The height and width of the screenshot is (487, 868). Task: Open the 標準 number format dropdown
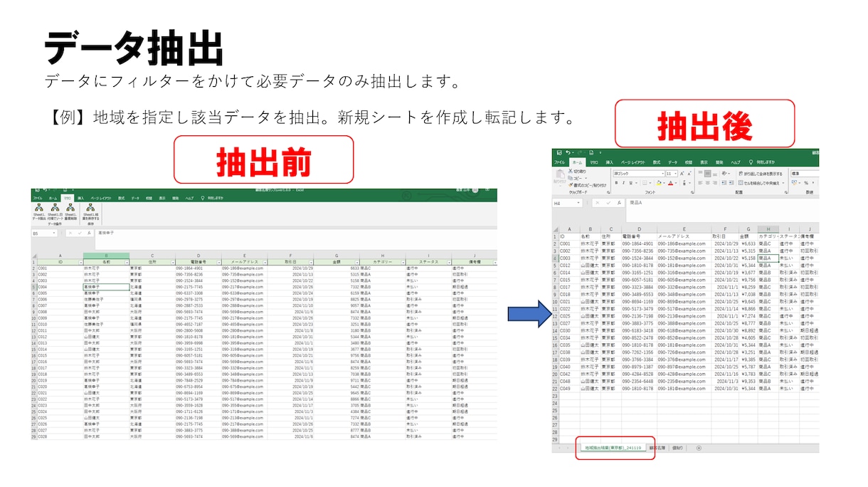click(806, 173)
